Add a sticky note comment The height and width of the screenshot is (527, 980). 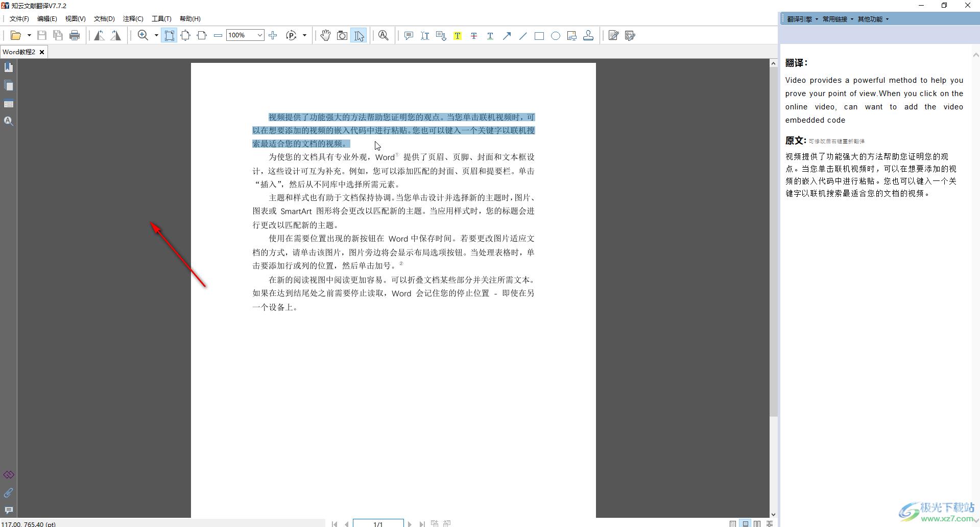[x=409, y=35]
